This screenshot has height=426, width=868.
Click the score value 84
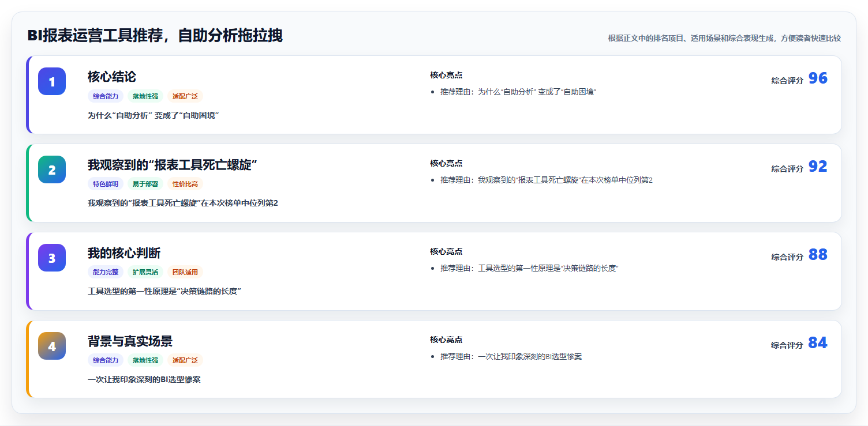coord(818,343)
